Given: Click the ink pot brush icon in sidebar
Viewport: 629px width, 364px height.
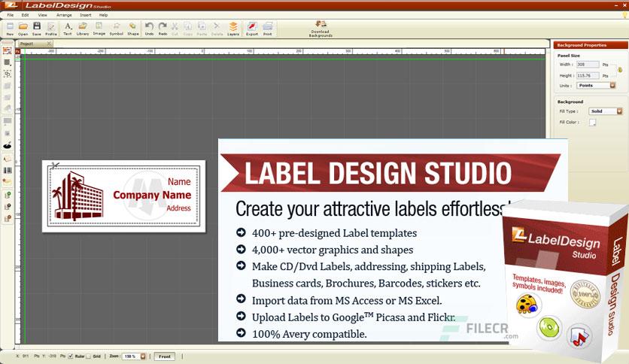Looking at the screenshot, I should 8,145.
